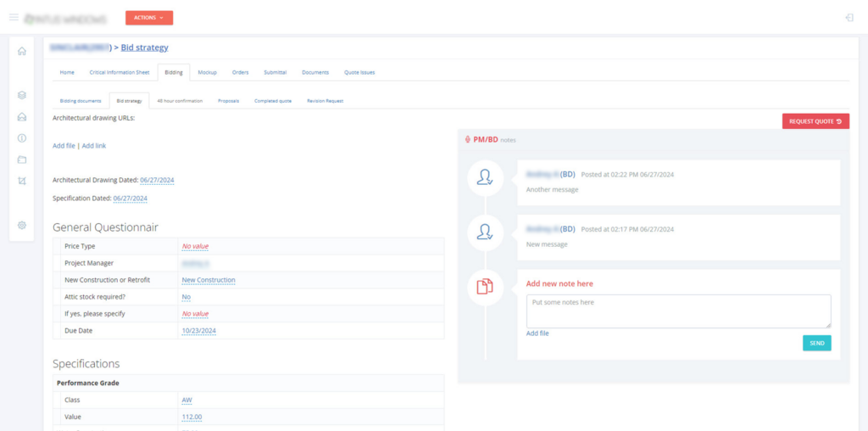Open settings via the sidebar gear icon

click(22, 225)
